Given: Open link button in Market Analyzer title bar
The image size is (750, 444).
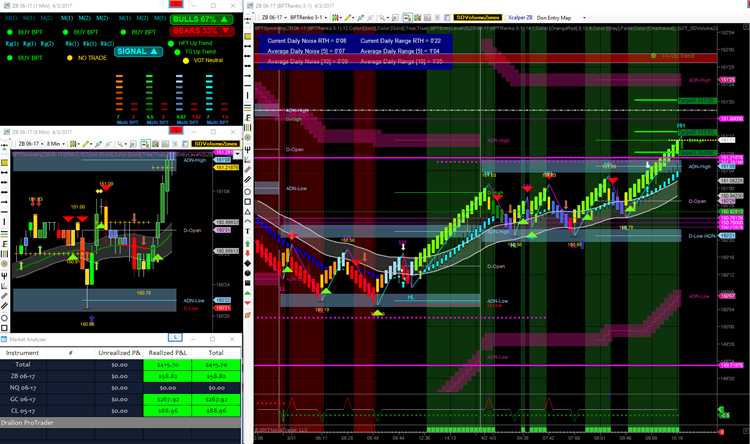Looking at the screenshot, I should coord(175,338).
